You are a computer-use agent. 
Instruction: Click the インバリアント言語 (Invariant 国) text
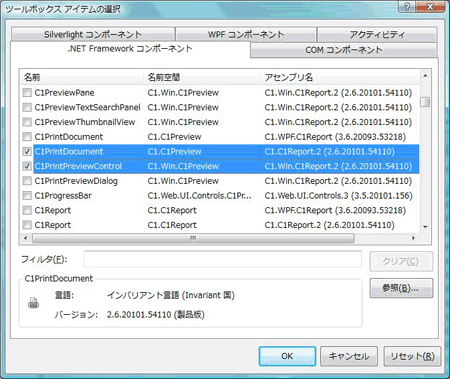(x=171, y=295)
